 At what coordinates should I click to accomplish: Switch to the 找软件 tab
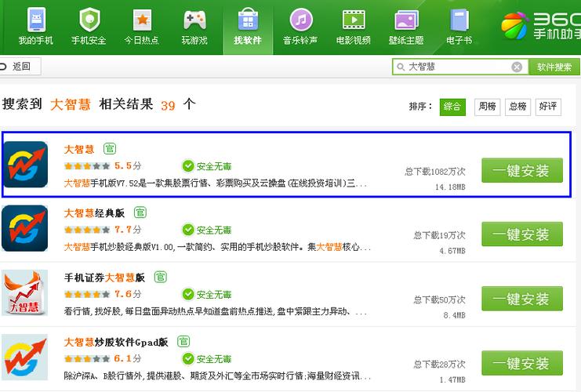[x=248, y=26]
